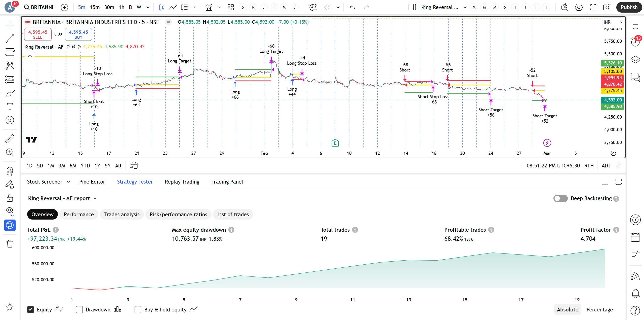Open the patterns drawing tool

click(10, 66)
